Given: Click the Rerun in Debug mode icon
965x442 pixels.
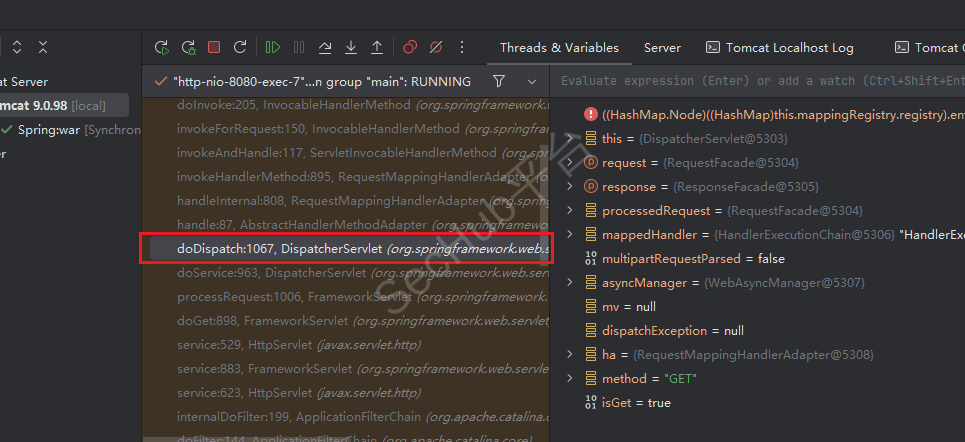Looking at the screenshot, I should click(188, 47).
